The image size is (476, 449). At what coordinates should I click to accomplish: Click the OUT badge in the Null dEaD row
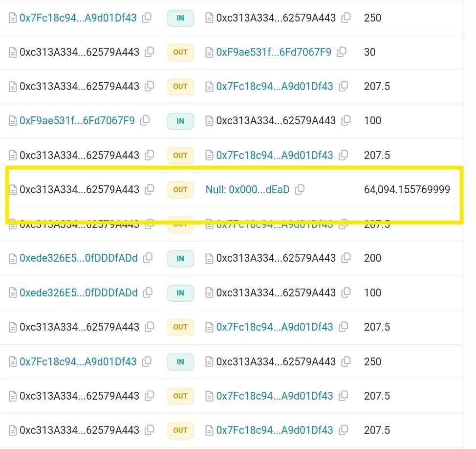point(180,190)
